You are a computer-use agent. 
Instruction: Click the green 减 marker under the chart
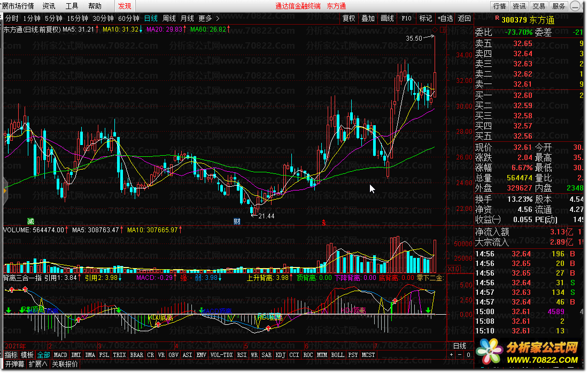tap(30, 222)
